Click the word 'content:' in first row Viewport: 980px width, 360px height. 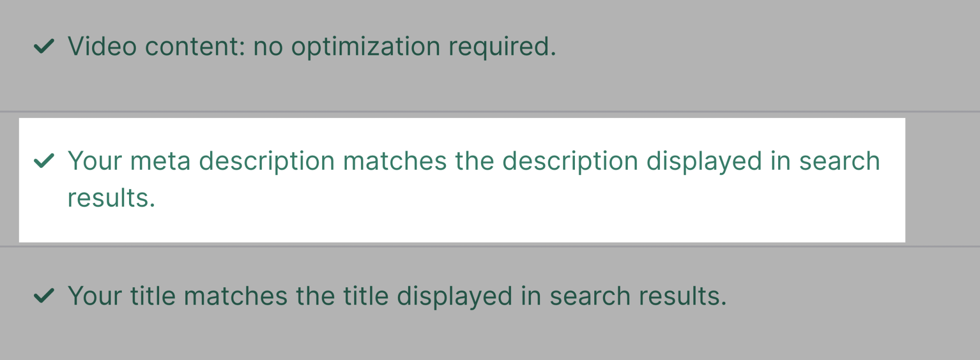click(x=195, y=47)
